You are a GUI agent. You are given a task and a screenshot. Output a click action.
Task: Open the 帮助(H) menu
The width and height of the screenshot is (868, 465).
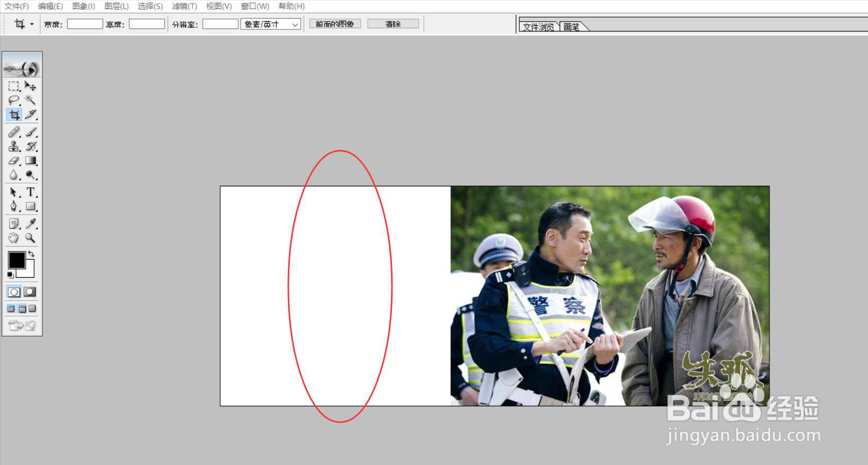tap(291, 6)
